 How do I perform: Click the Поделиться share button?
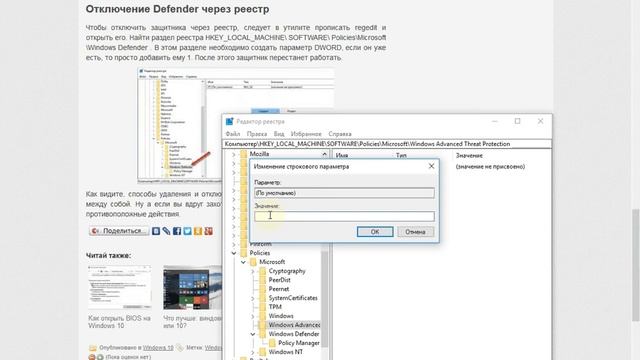118,231
